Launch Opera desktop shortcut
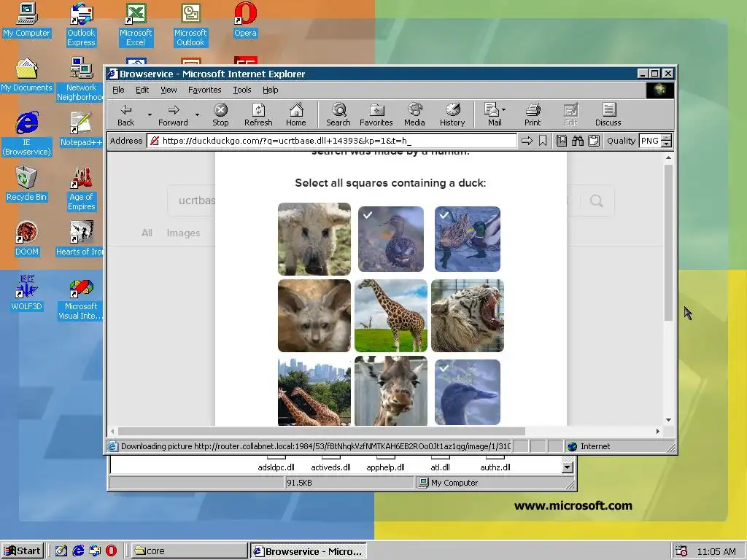Screen dimensions: 747x560 245,20
